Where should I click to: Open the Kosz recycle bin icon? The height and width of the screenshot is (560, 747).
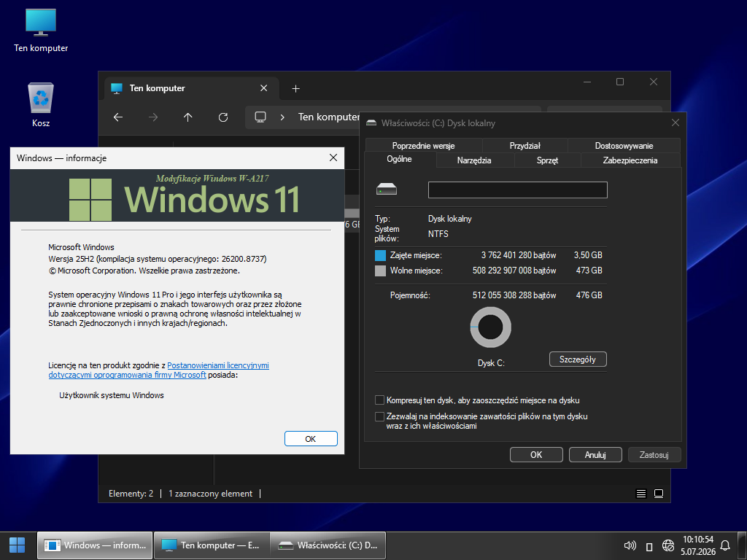41,105
